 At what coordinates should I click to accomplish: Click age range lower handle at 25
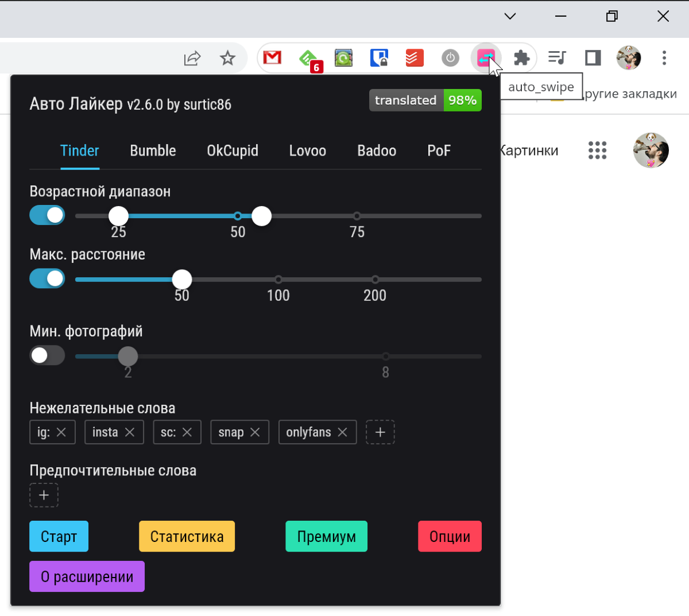119,216
